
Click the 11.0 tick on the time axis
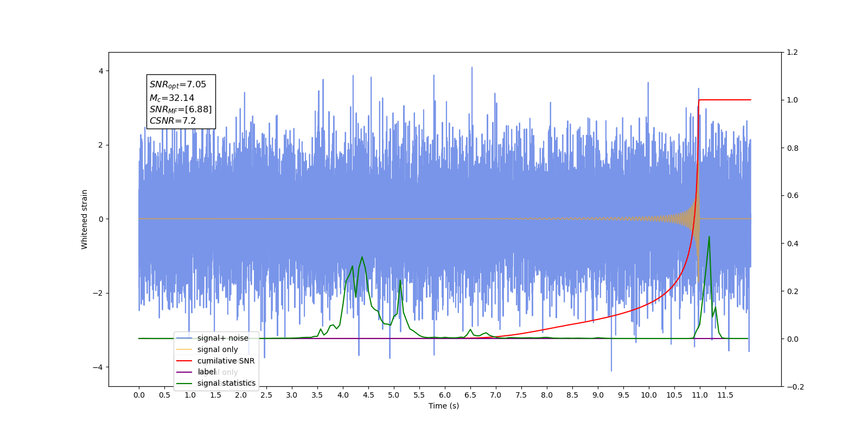click(x=700, y=395)
